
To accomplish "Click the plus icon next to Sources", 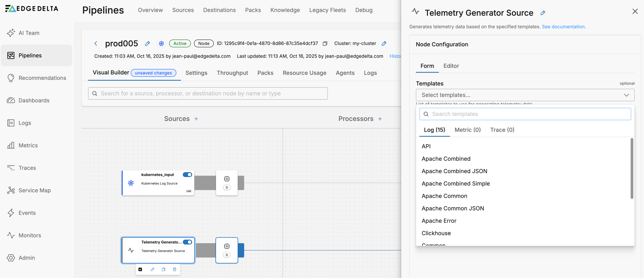I will pyautogui.click(x=196, y=119).
